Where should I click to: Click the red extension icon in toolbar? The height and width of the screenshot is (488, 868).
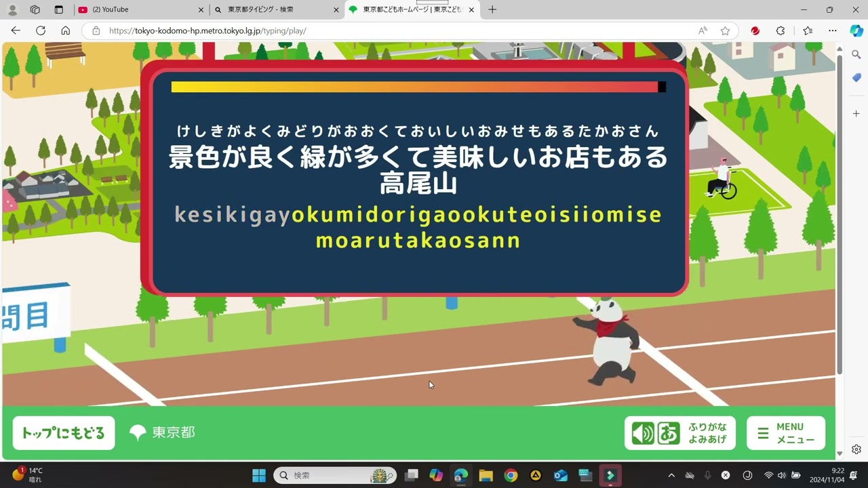(x=755, y=30)
